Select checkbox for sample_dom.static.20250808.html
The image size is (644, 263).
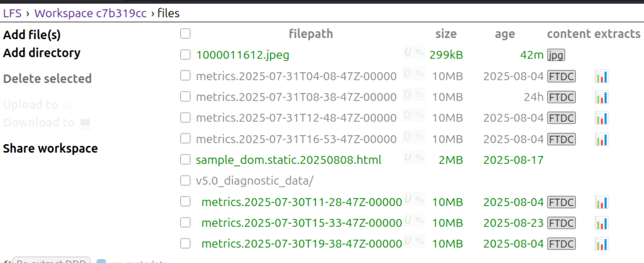point(185,160)
